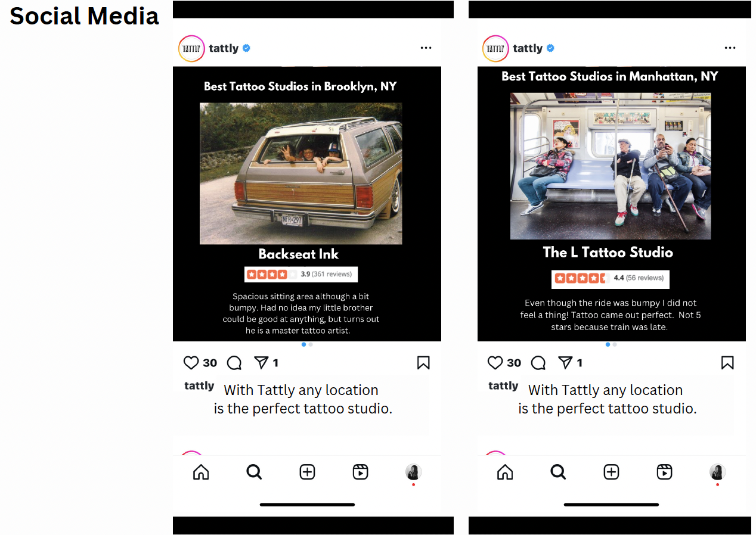The height and width of the screenshot is (535, 756).
Task: Select 'The L Tattoo Studio' name
Action: [x=608, y=252]
